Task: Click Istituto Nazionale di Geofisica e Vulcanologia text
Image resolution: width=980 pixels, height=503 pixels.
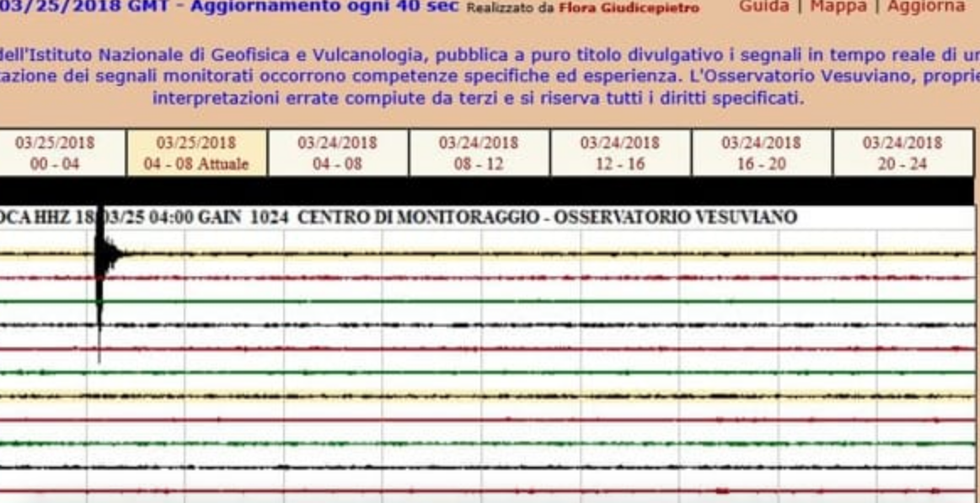Action: (217, 56)
